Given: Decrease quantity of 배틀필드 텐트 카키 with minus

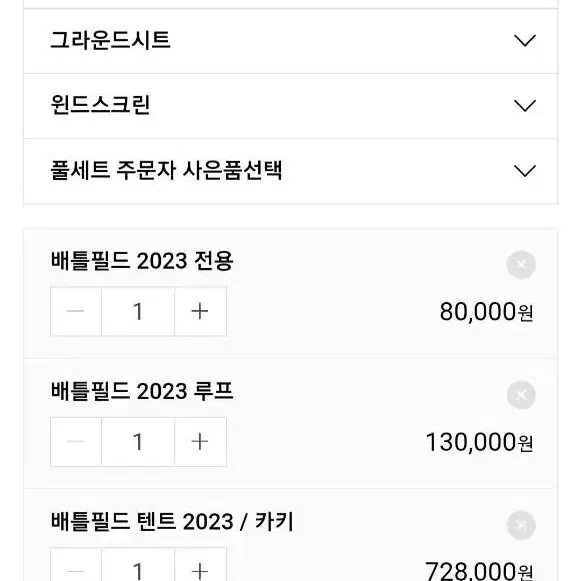Looking at the screenshot, I should (x=76, y=565).
